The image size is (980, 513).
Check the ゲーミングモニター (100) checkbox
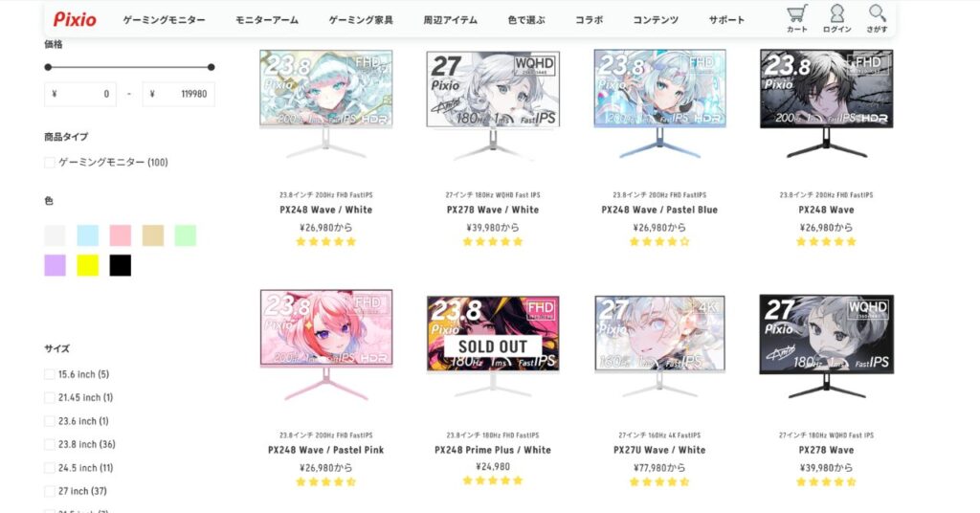[x=50, y=163]
